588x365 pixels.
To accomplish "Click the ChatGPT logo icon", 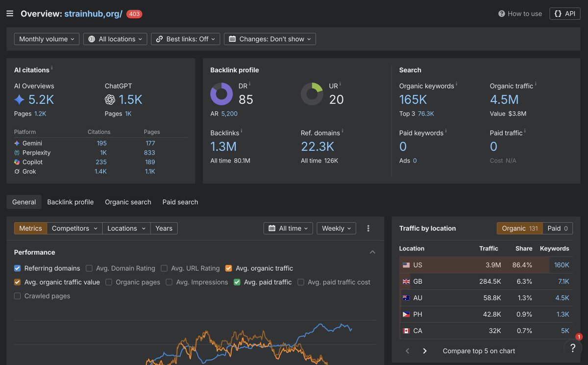I will [110, 100].
